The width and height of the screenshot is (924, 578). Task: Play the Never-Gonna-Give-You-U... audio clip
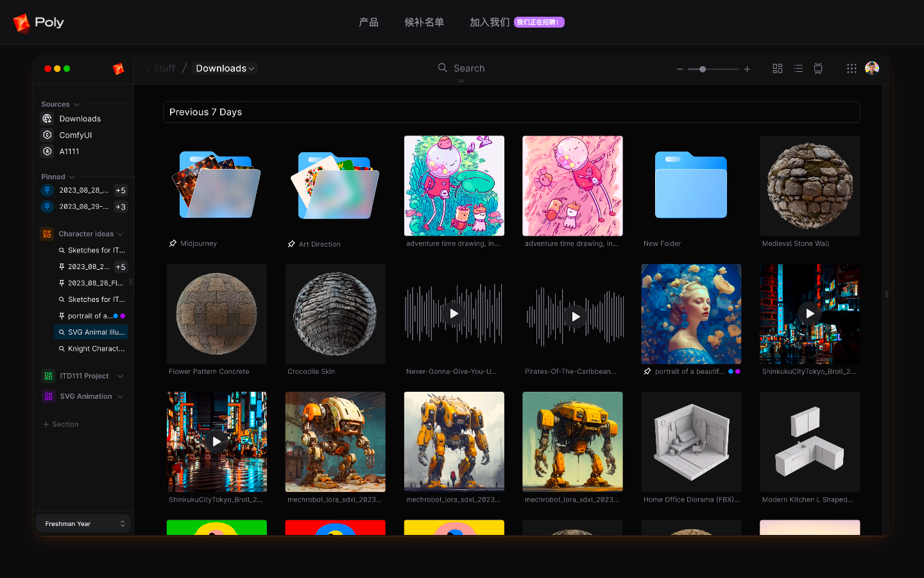pyautogui.click(x=454, y=313)
